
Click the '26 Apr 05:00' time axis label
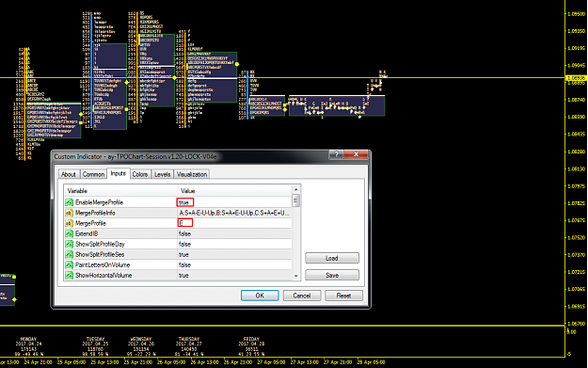coord(171,362)
